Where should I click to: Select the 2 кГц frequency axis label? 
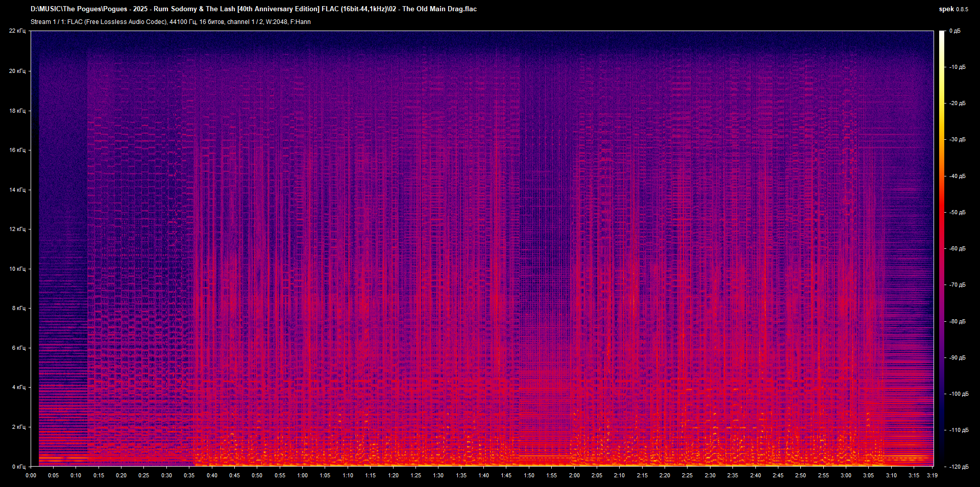[19, 427]
